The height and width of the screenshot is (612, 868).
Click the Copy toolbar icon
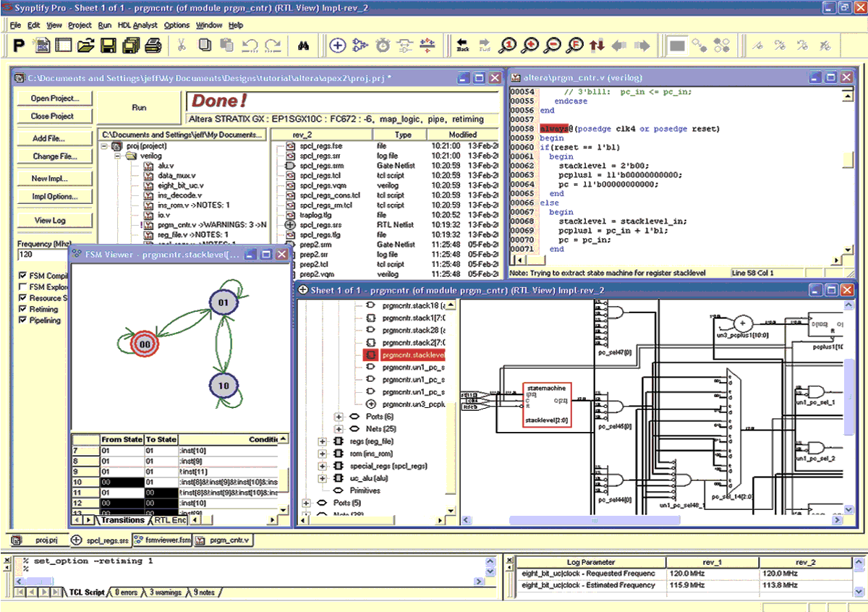(205, 46)
